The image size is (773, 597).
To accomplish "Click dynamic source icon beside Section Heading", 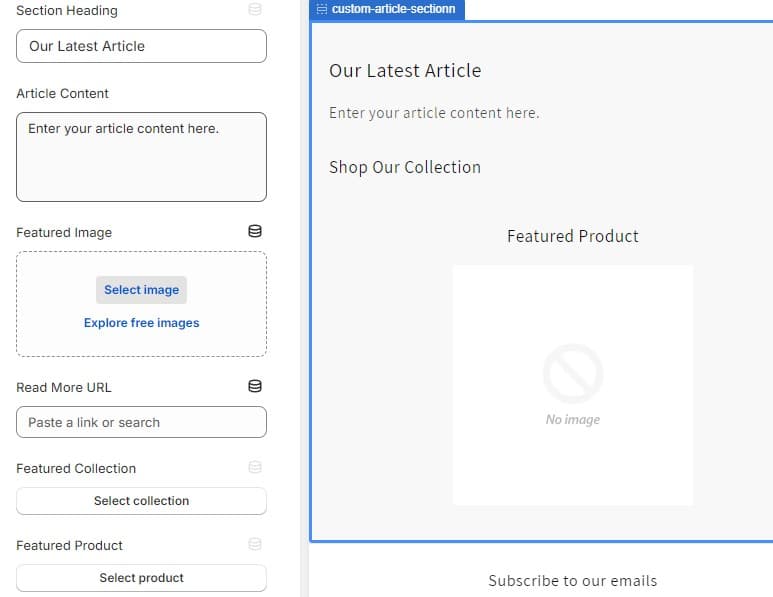I will coord(255,10).
